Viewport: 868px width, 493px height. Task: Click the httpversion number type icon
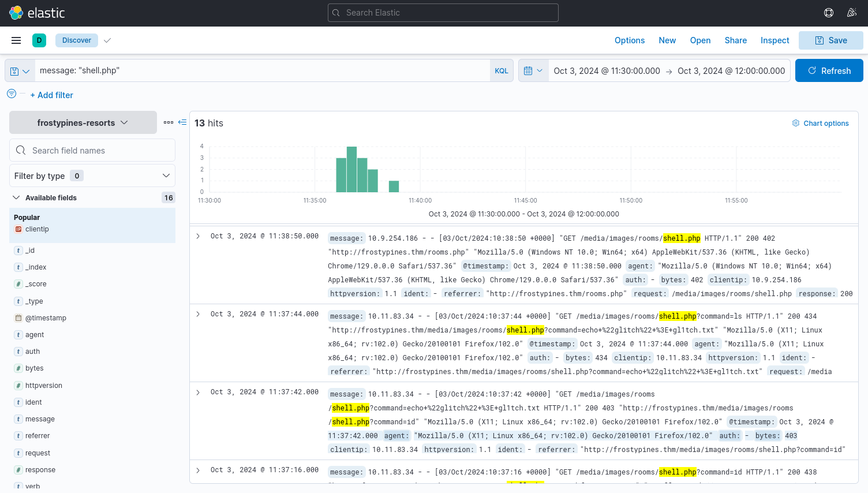pos(18,386)
